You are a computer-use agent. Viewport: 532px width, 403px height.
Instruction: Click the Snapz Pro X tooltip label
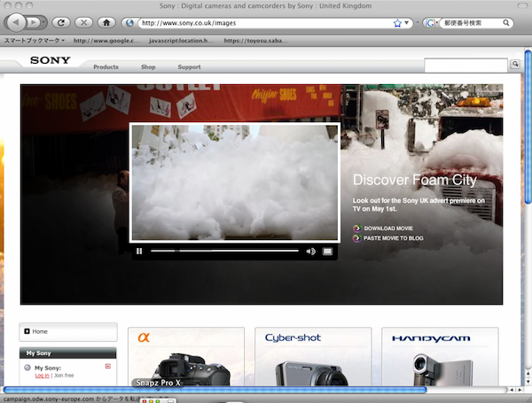(x=158, y=383)
